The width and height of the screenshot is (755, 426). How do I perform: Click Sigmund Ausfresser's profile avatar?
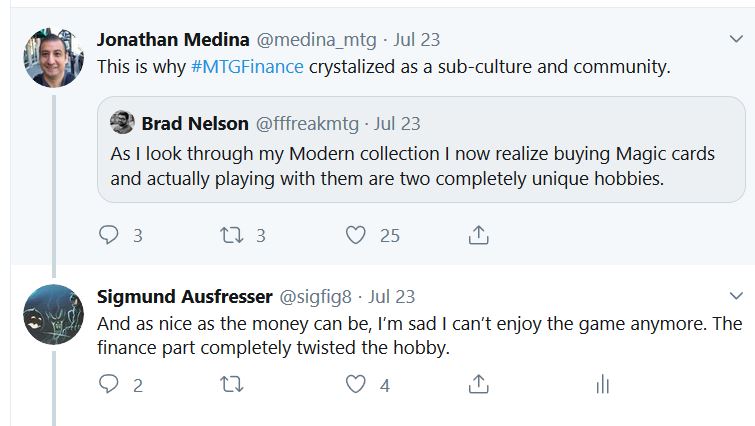[53, 315]
